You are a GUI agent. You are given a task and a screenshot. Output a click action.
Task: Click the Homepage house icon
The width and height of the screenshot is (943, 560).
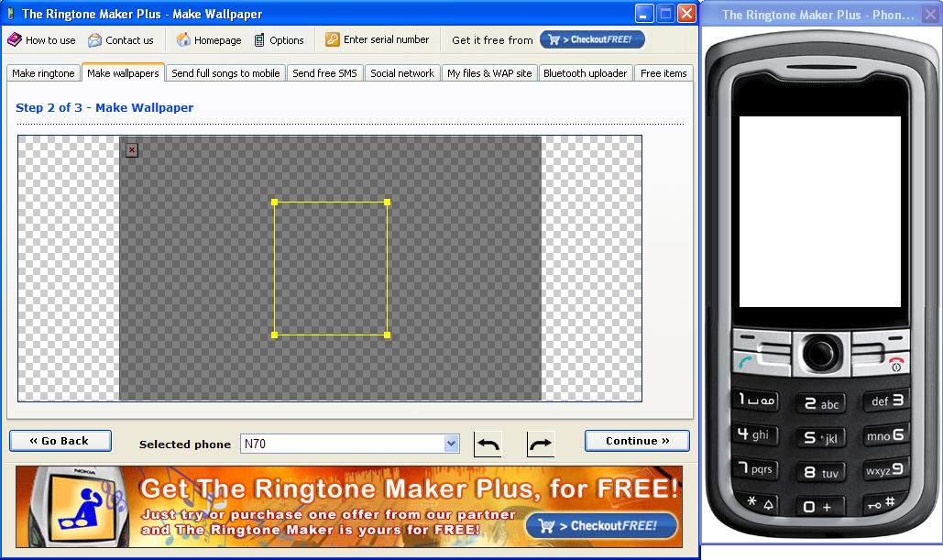tap(183, 39)
